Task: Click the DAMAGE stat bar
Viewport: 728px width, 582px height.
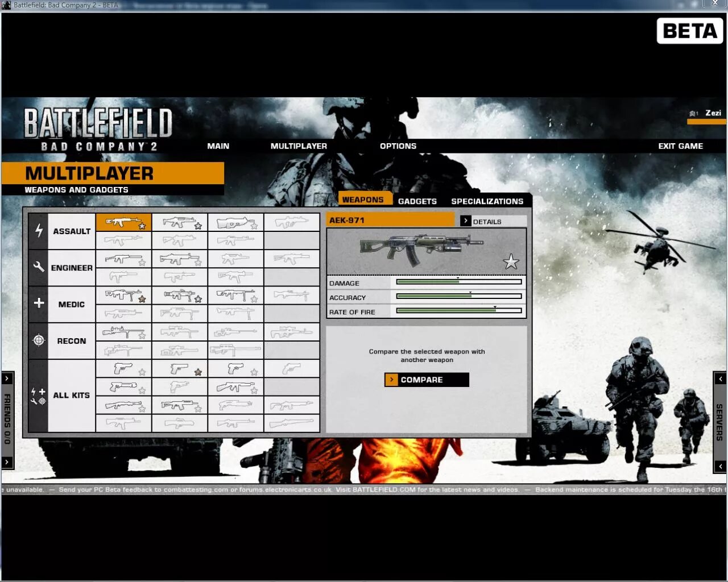Action: coord(459,282)
